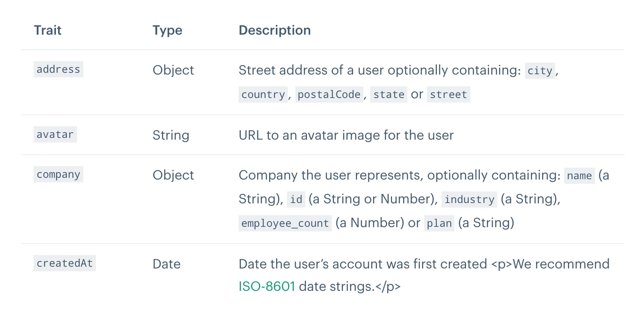Image resolution: width=644 pixels, height=315 pixels.
Task: Select the createdAt trait code label
Action: pyautogui.click(x=65, y=263)
